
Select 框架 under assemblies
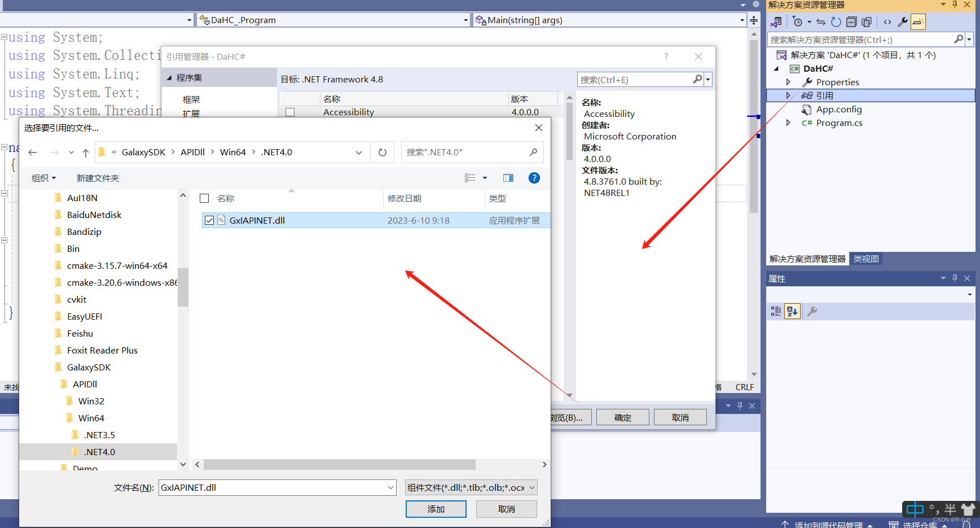coord(191,99)
